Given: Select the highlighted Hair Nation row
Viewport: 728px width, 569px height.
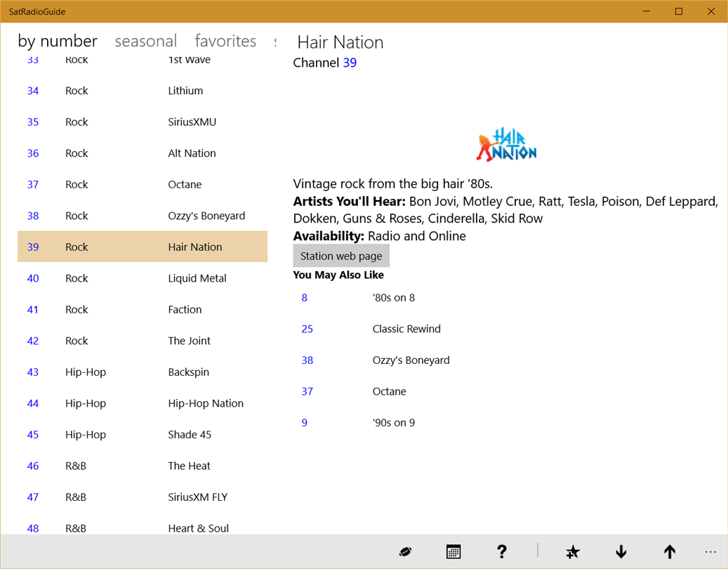Looking at the screenshot, I should click(x=143, y=247).
